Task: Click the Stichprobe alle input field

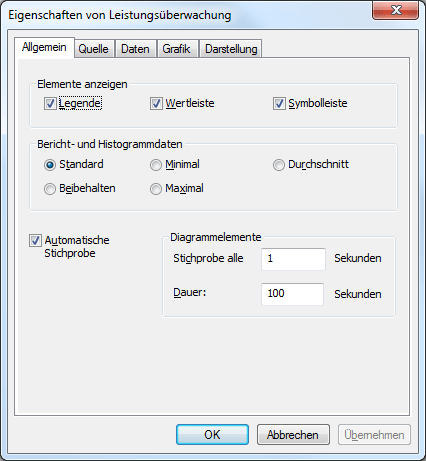Action: point(293,259)
